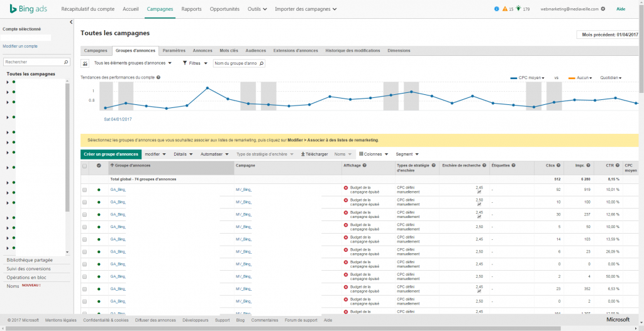Check the first ad group row checkbox
The width and height of the screenshot is (644, 331).
tap(85, 189)
